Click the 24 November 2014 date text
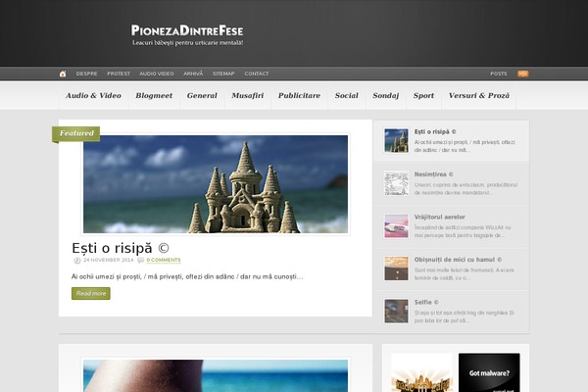This screenshot has width=588, height=392. click(x=109, y=260)
